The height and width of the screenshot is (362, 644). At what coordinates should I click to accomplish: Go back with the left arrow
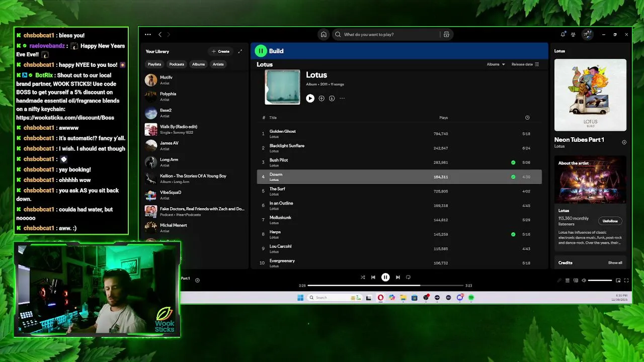coord(160,35)
